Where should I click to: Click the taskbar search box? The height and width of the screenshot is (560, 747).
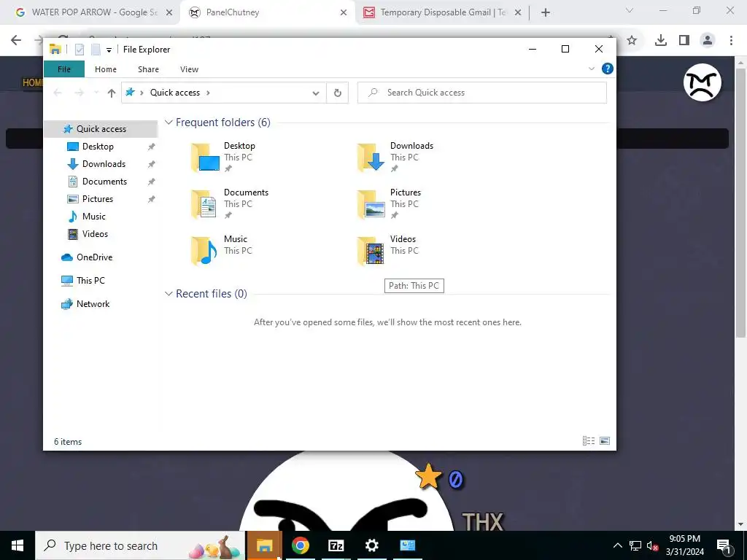tap(139, 545)
